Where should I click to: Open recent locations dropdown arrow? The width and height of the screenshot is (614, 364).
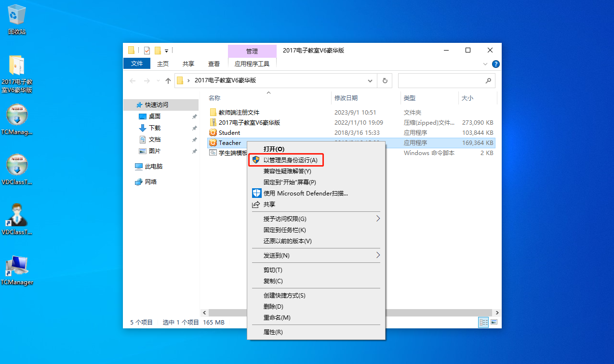coord(158,81)
